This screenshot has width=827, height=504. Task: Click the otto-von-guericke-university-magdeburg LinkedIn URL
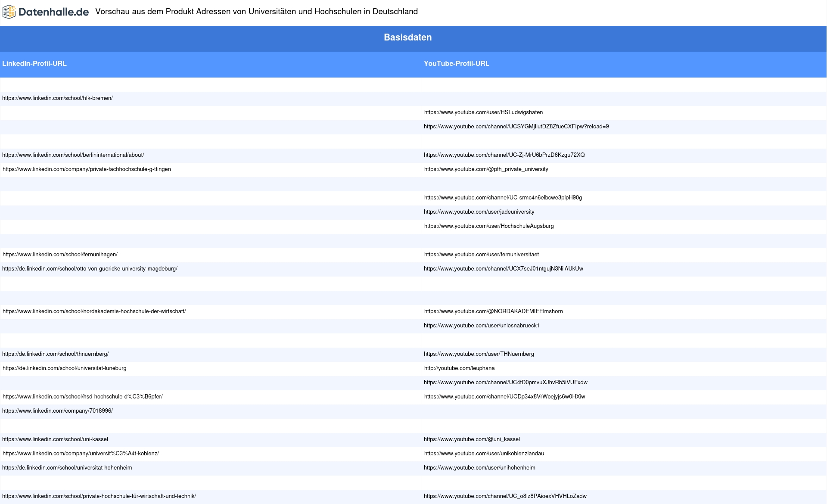(90, 269)
